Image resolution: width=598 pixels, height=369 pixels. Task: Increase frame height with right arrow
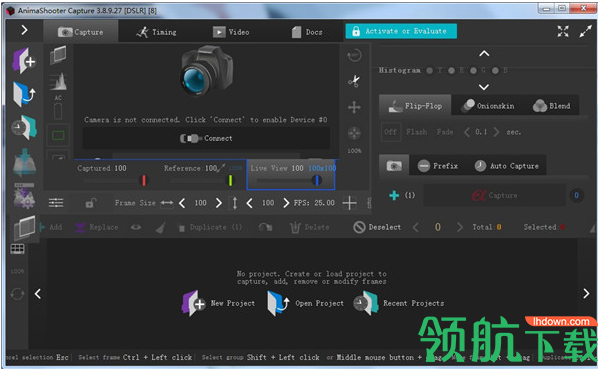286,203
